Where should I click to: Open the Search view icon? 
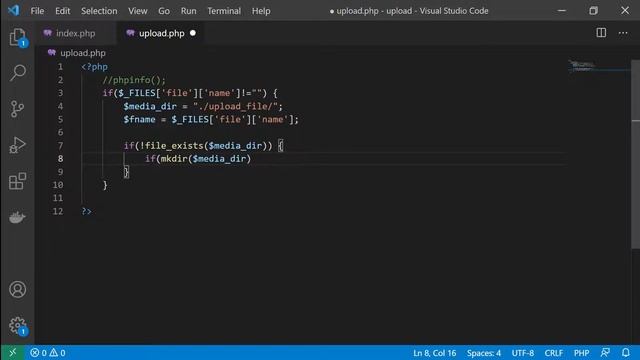[18, 73]
